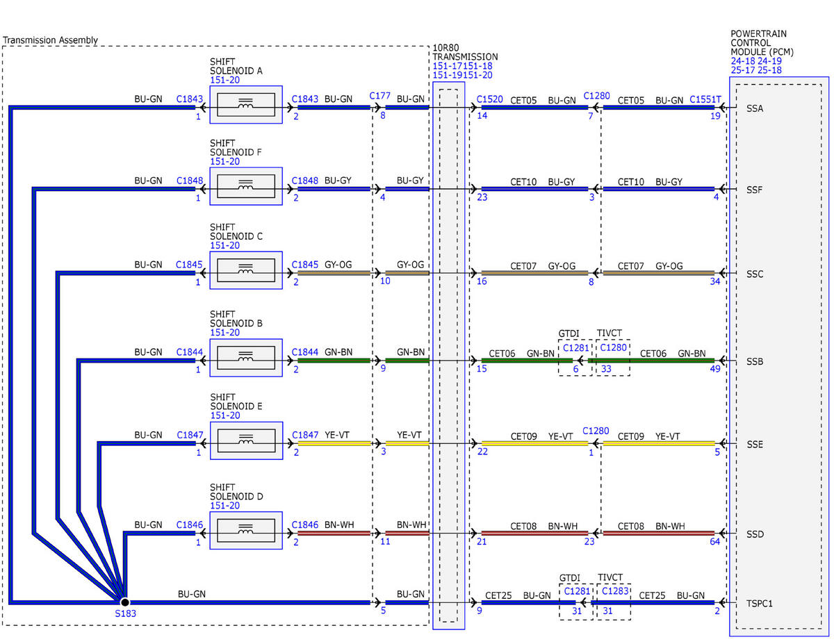This screenshot has height=644, width=834.
Task: Click the C177 connector link
Action: click(380, 95)
